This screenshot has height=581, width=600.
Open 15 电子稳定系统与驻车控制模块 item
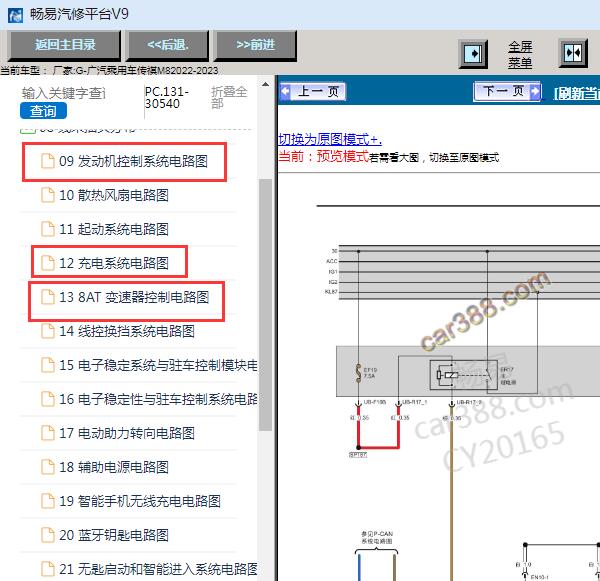pos(158,366)
